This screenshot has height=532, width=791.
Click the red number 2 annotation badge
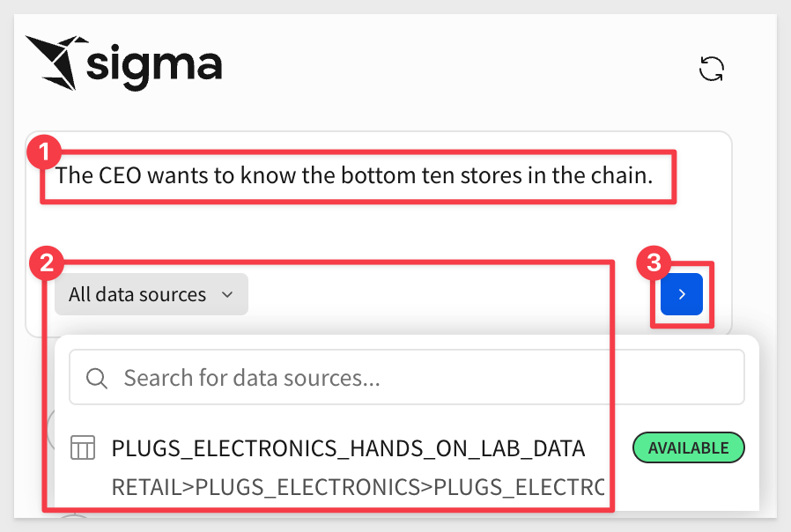(x=45, y=262)
